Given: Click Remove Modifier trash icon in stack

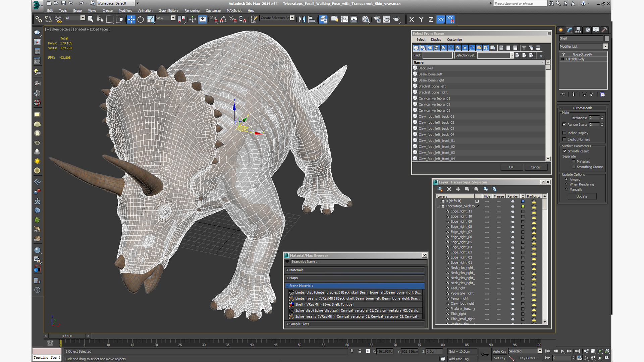Looking at the screenshot, I should click(x=592, y=95).
